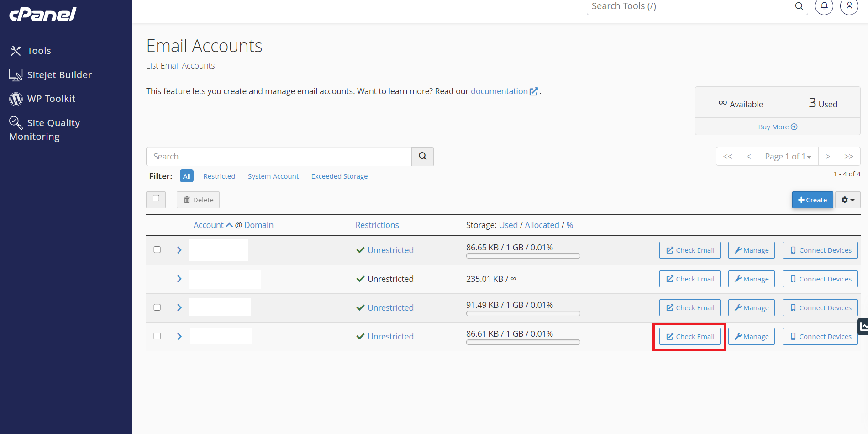Click the email search magnifier button

pos(423,156)
